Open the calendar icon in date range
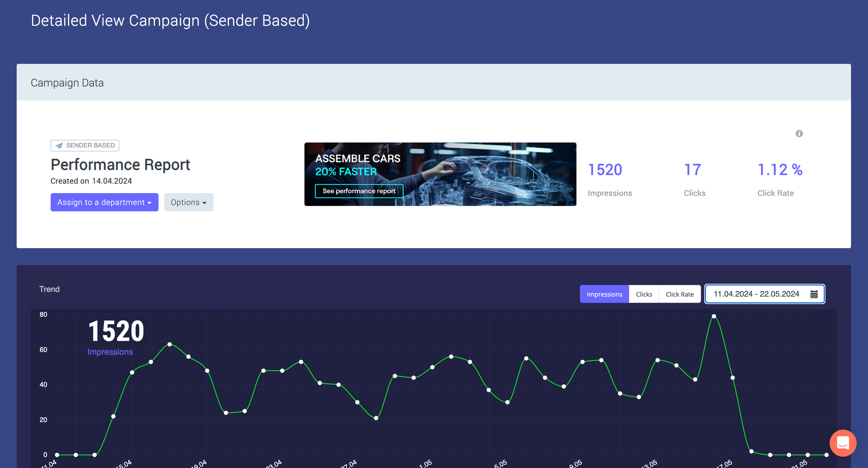This screenshot has width=868, height=468. point(814,294)
